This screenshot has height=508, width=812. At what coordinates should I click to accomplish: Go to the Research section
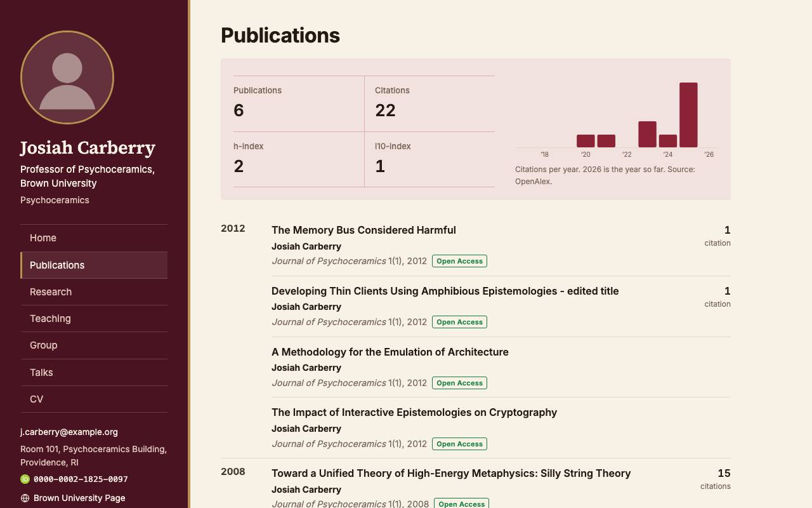click(x=94, y=292)
